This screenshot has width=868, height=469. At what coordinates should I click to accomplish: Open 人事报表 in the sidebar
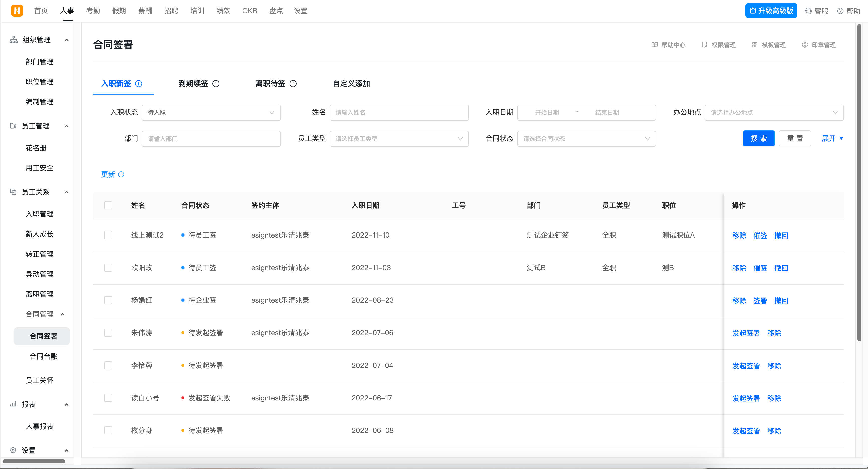pos(39,426)
